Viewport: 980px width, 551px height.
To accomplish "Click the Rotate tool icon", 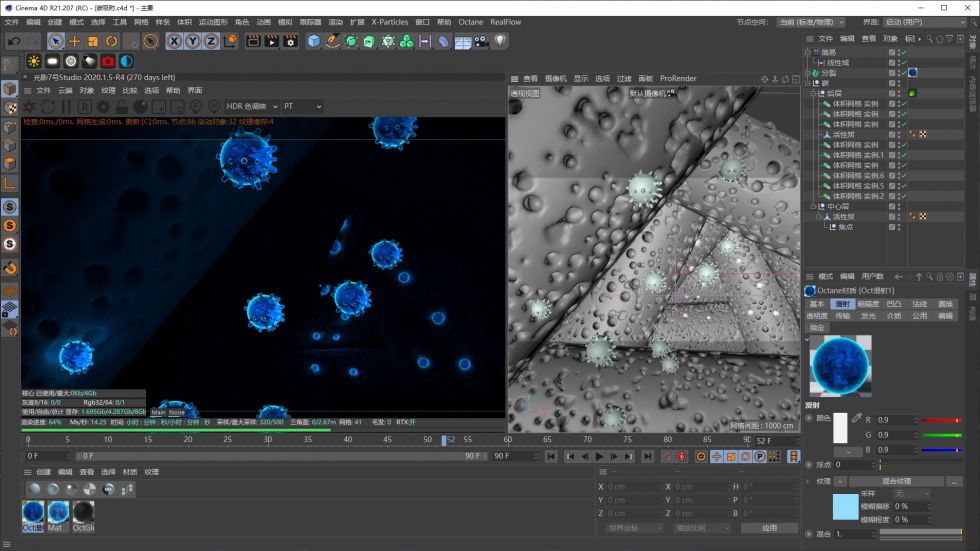I will [112, 41].
